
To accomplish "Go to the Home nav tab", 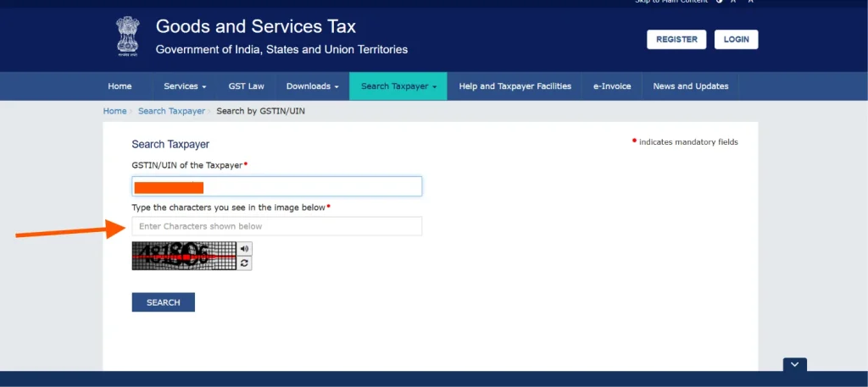I will pyautogui.click(x=120, y=86).
